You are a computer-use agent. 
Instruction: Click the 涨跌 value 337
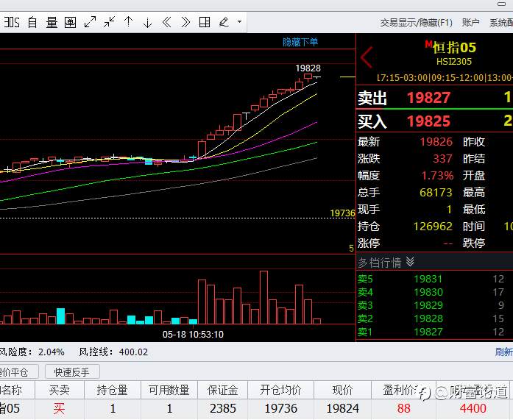pyautogui.click(x=442, y=159)
